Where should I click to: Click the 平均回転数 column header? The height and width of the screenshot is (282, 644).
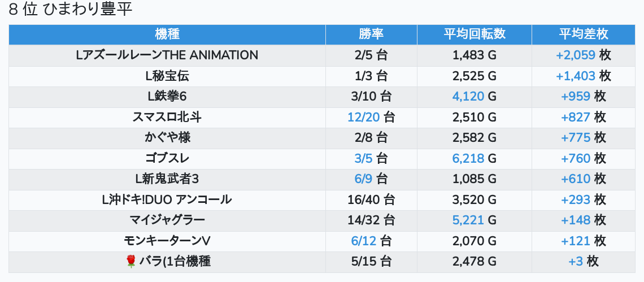tap(474, 34)
